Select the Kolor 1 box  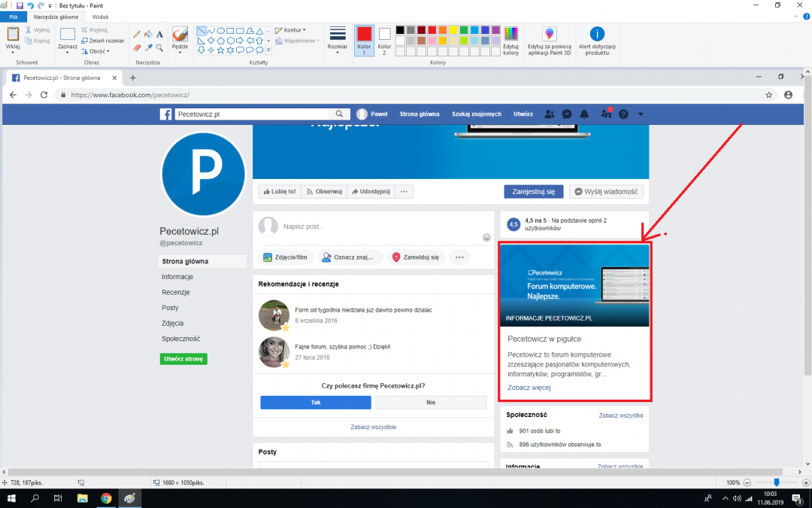tap(364, 41)
